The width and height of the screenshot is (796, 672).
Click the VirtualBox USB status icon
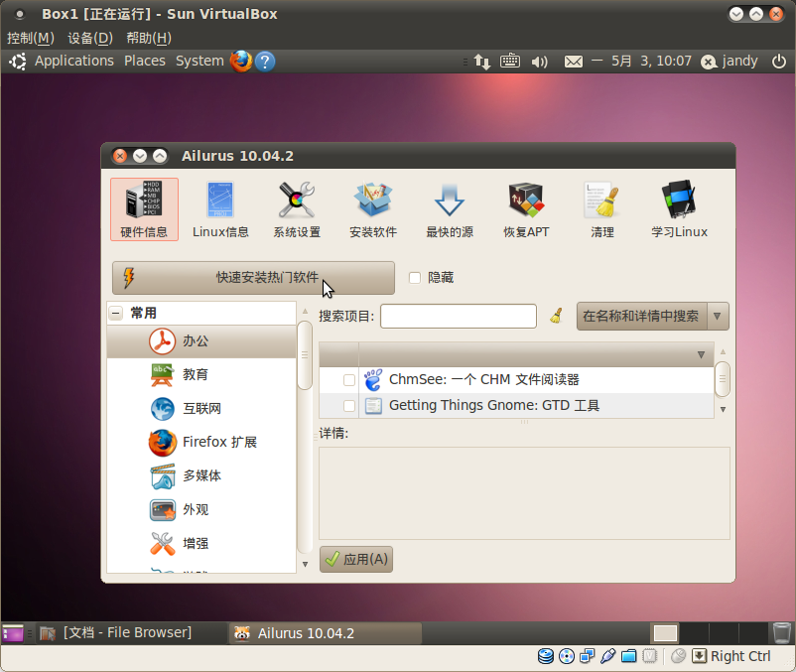tap(608, 656)
